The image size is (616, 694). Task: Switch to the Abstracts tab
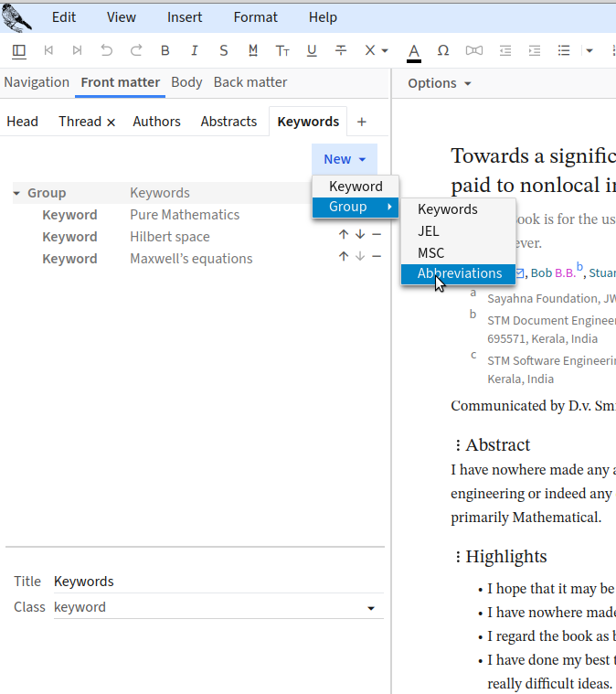228,122
